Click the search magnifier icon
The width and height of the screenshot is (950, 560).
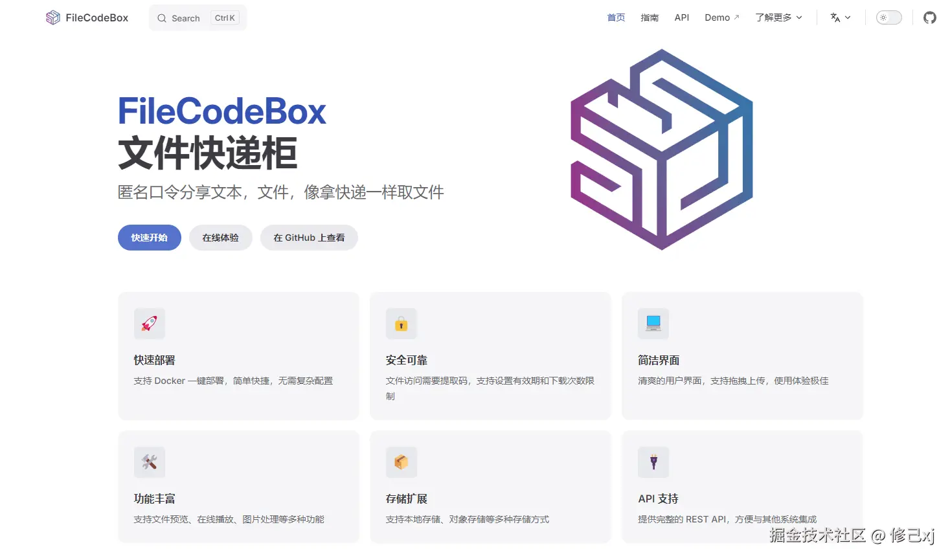162,18
